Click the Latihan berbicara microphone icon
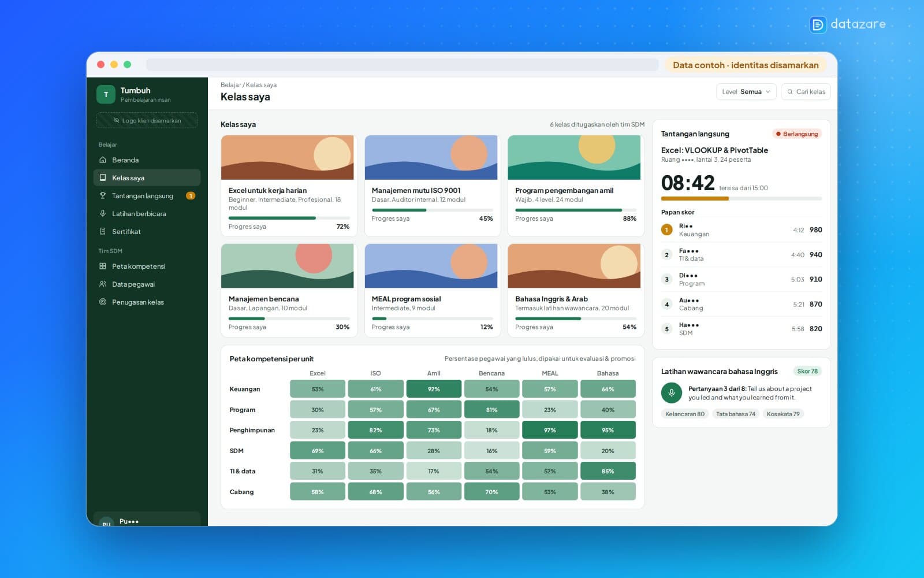Image resolution: width=924 pixels, height=578 pixels. [x=103, y=214]
